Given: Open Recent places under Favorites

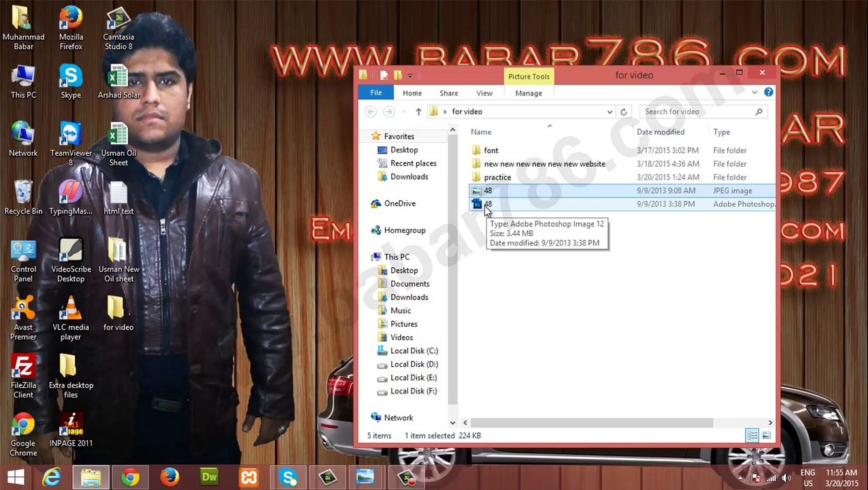Looking at the screenshot, I should point(413,163).
